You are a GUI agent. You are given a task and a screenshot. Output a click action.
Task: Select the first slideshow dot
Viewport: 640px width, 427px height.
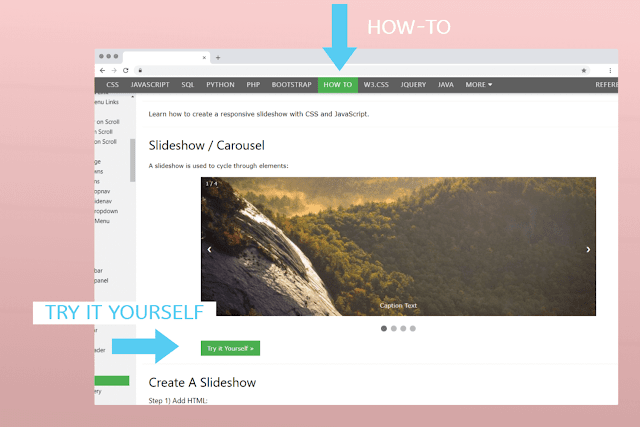384,329
